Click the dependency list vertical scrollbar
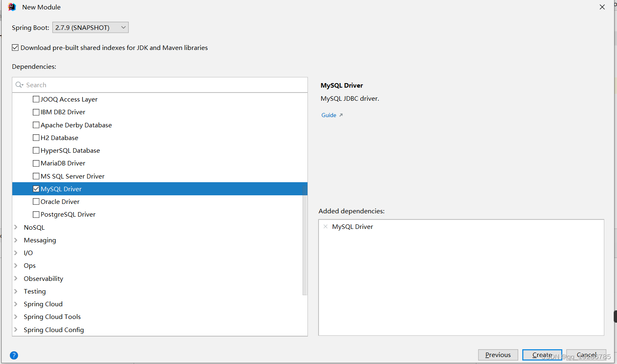The image size is (617, 364). click(x=305, y=240)
